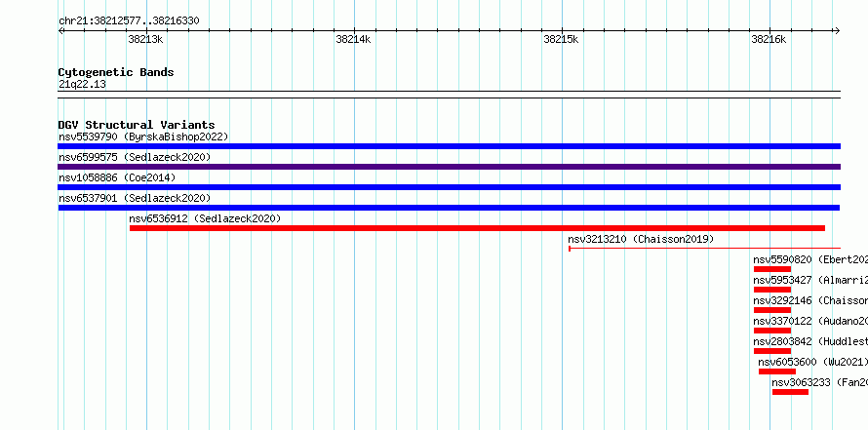This screenshot has width=868, height=430.
Task: Select the red bar under nsv2803842
Action: pyautogui.click(x=772, y=351)
